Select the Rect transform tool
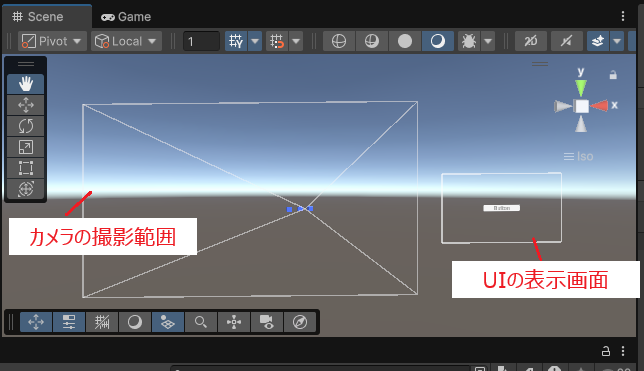Viewport: 644px width, 371px height. pyautogui.click(x=25, y=168)
